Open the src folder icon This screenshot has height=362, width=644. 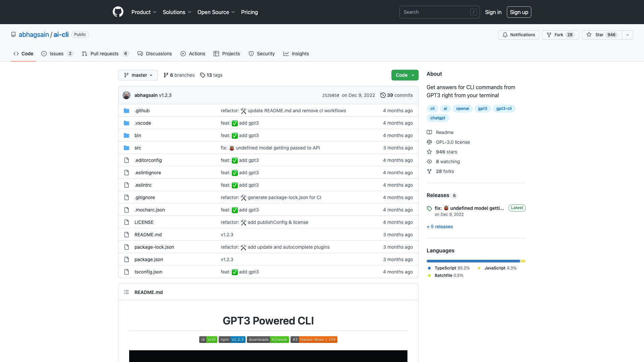pyautogui.click(x=126, y=148)
